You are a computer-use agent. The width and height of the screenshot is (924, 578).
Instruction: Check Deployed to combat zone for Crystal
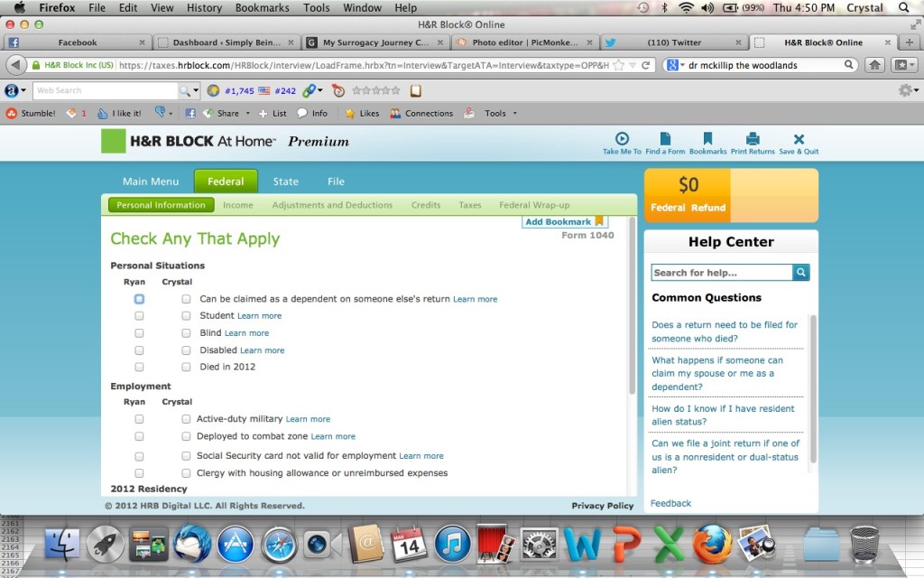[186, 436]
